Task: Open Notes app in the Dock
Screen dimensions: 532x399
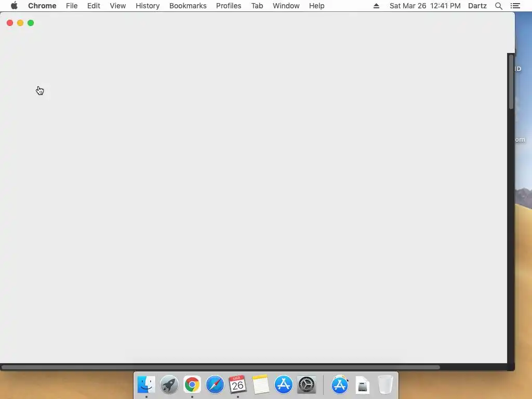Action: 261,385
